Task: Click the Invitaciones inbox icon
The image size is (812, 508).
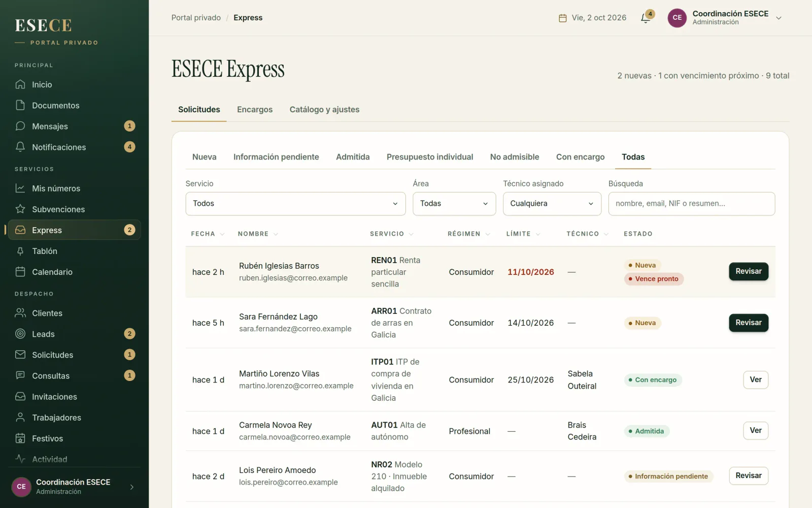Action: [x=20, y=396]
